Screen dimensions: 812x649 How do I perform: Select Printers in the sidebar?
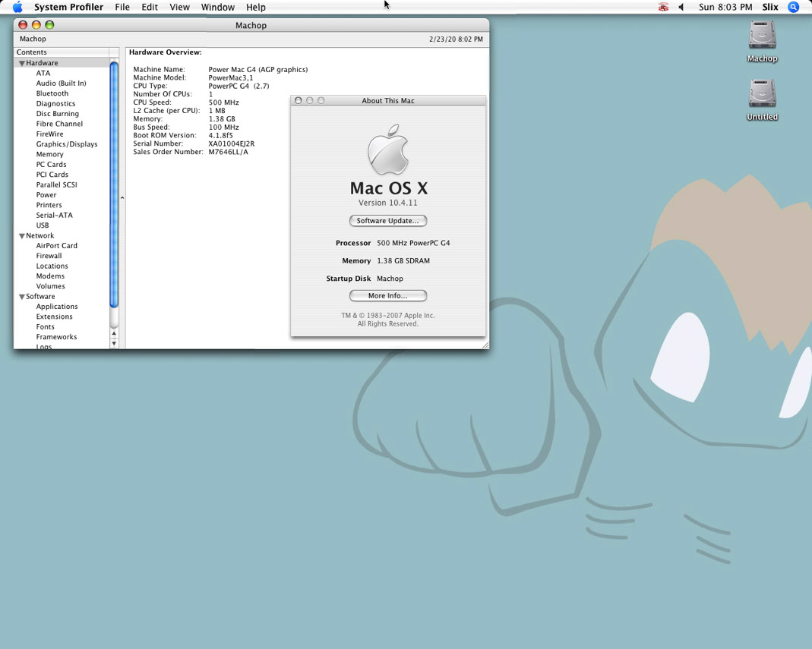coord(49,206)
